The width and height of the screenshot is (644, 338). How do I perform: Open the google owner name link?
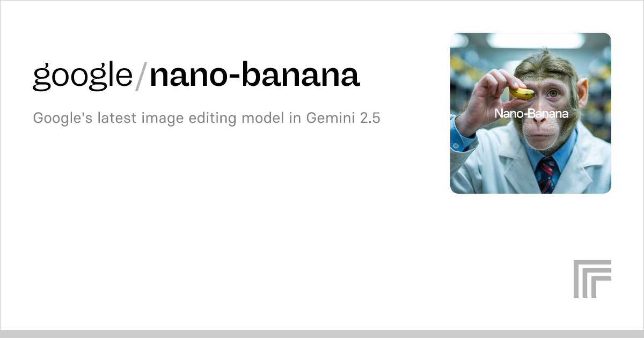[x=82, y=76]
